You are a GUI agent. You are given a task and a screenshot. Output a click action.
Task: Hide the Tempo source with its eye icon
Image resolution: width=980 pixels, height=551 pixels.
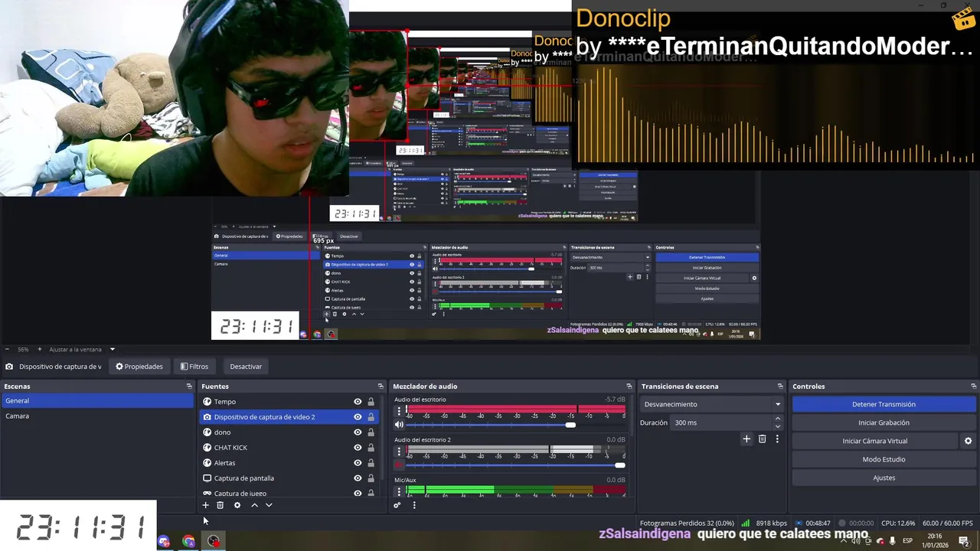358,402
